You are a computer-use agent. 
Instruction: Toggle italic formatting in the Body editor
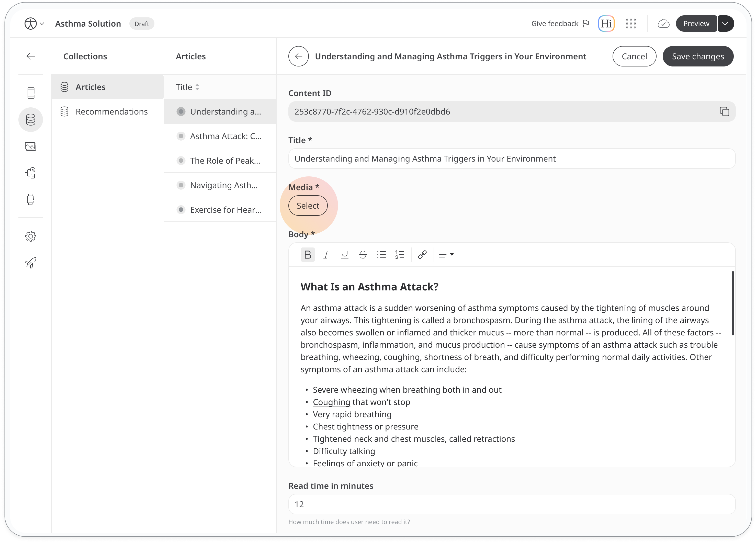(326, 255)
